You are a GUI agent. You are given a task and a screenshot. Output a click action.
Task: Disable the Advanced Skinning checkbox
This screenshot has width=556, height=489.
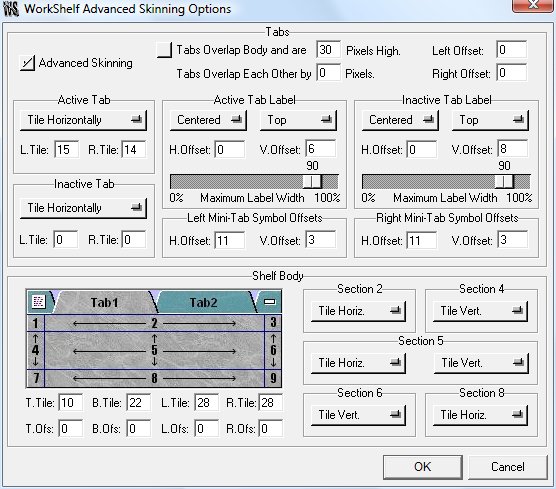[x=27, y=63]
